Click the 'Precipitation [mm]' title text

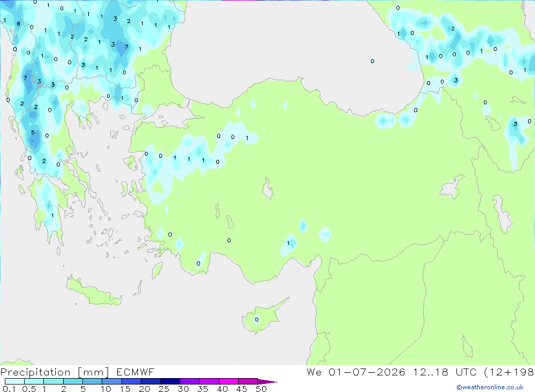pos(55,372)
